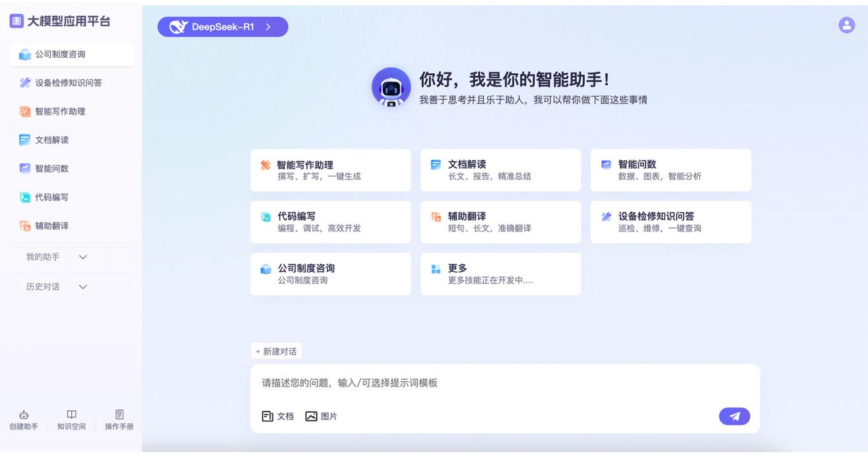Select 设备检修知识问答 in the sidebar
The image size is (868, 457).
point(71,83)
